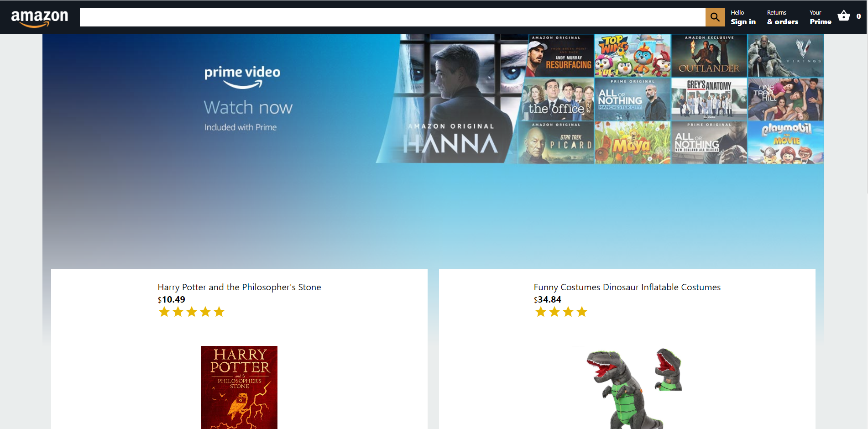Open Returns & orders link

click(x=782, y=17)
